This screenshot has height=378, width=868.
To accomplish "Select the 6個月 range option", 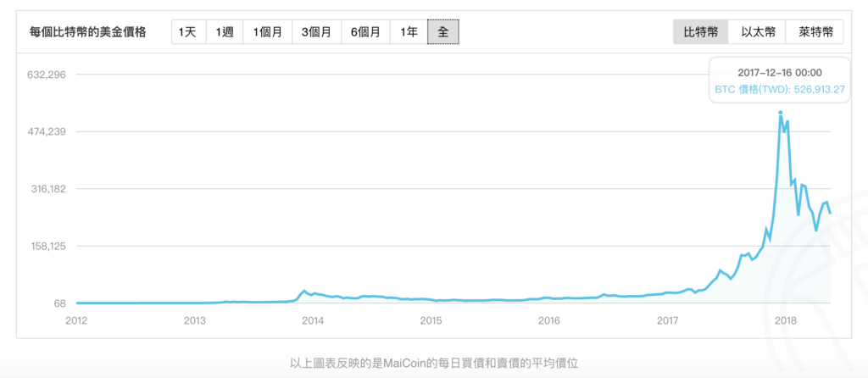I will 366,32.
